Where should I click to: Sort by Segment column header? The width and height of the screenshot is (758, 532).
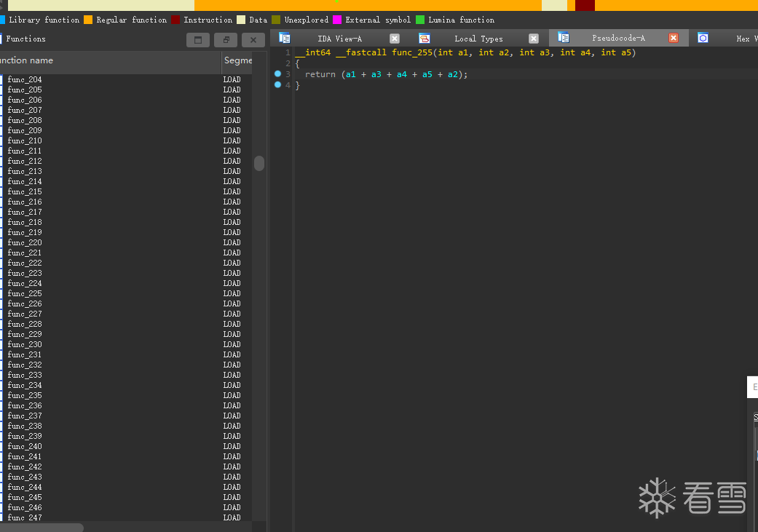[x=237, y=61]
